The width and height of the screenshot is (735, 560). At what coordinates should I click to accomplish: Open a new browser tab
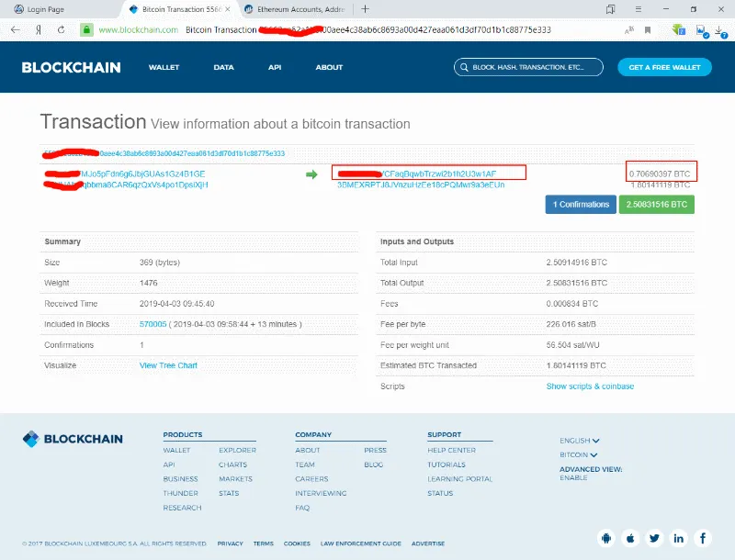pos(365,9)
